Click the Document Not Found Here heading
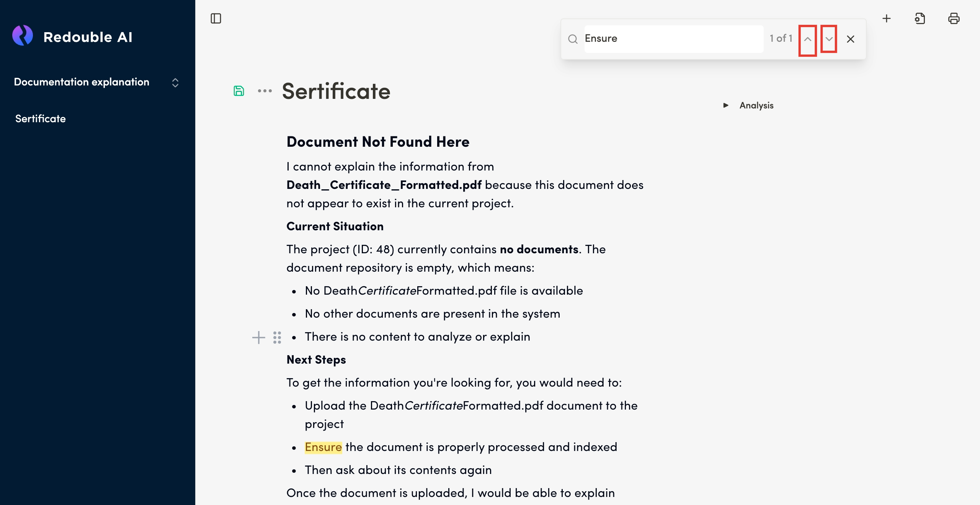 (x=378, y=142)
